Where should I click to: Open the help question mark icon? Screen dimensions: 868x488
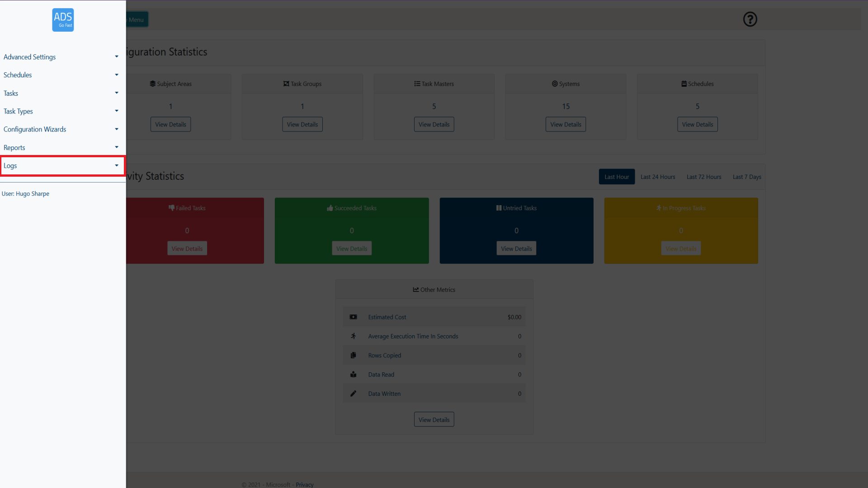[x=750, y=19]
